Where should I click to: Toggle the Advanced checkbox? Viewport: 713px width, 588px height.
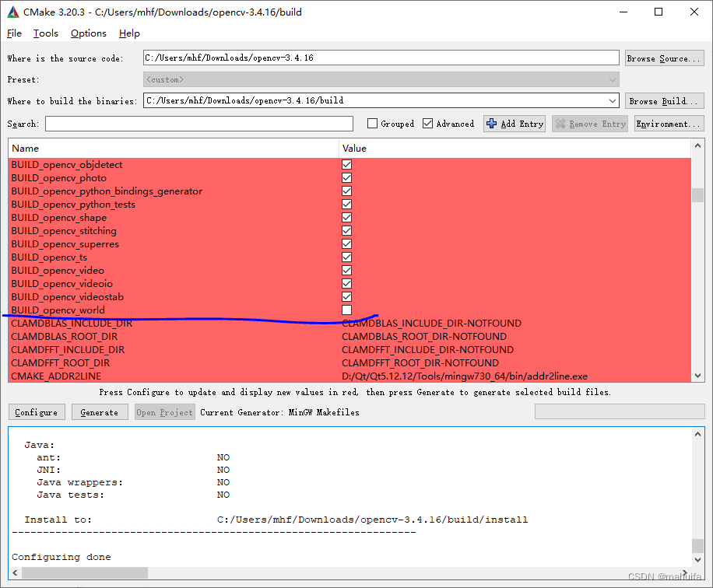coord(427,124)
